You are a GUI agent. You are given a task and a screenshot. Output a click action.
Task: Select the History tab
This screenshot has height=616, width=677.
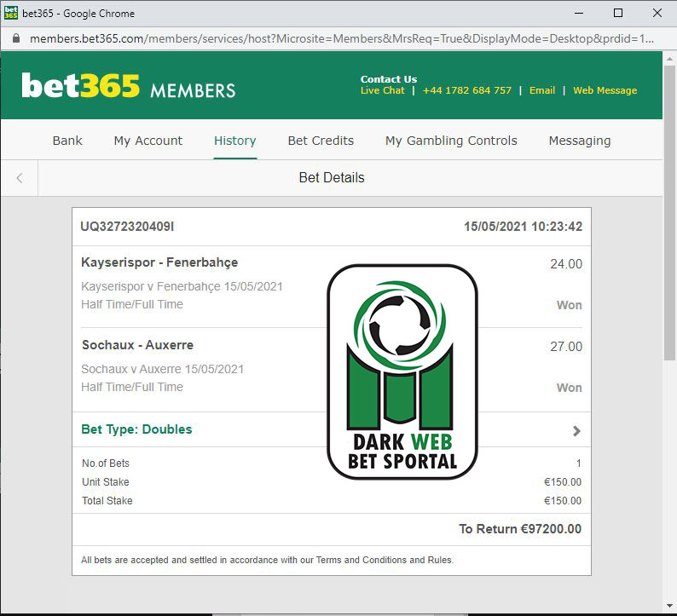(x=234, y=141)
